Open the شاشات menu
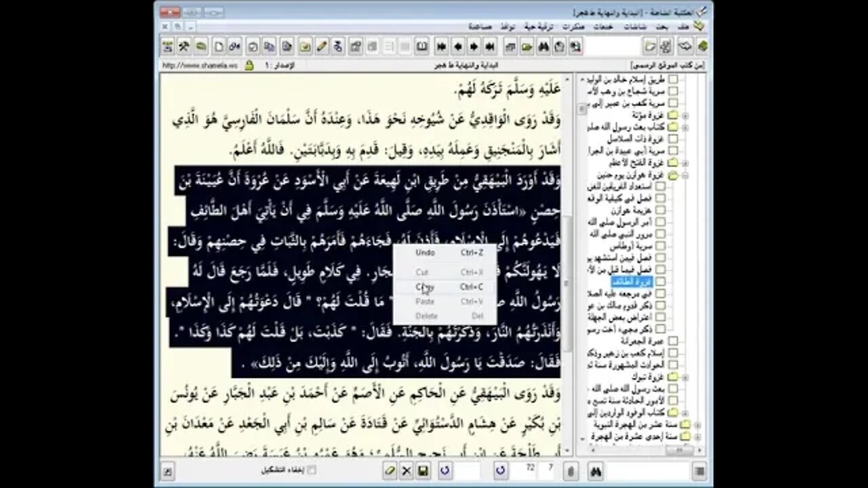The image size is (868, 488). [635, 26]
